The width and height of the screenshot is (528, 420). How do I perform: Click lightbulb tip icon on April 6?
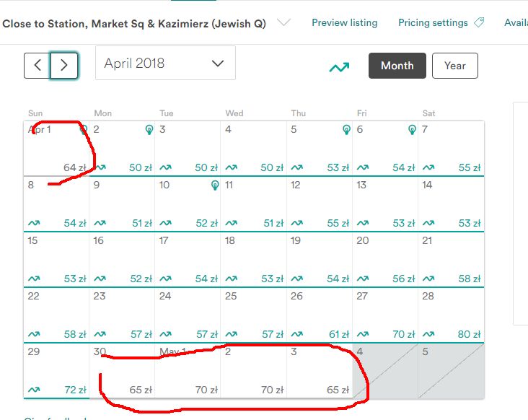click(x=412, y=130)
